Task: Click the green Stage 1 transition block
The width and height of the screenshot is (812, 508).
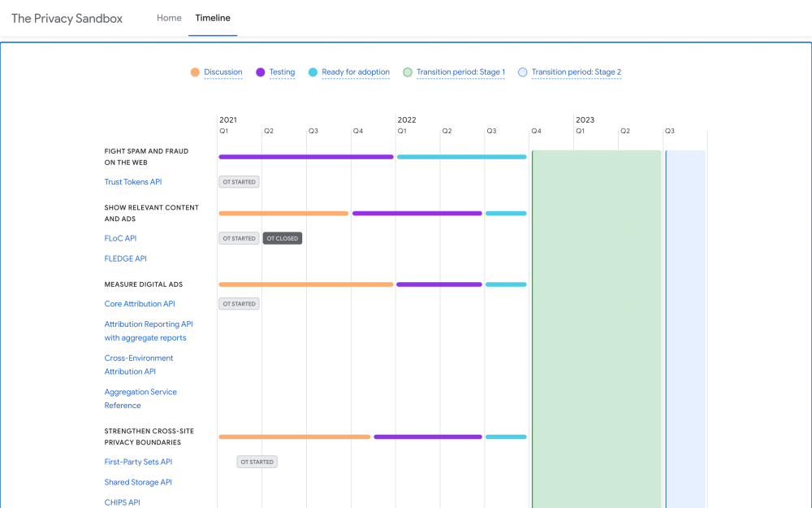Action: [x=597, y=325]
